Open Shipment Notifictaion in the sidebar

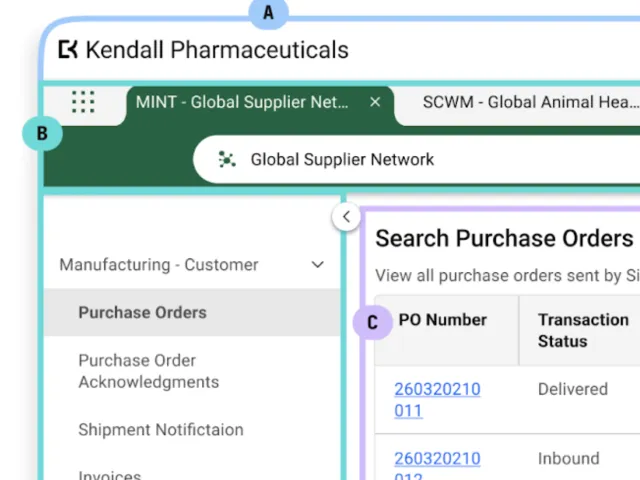(161, 429)
